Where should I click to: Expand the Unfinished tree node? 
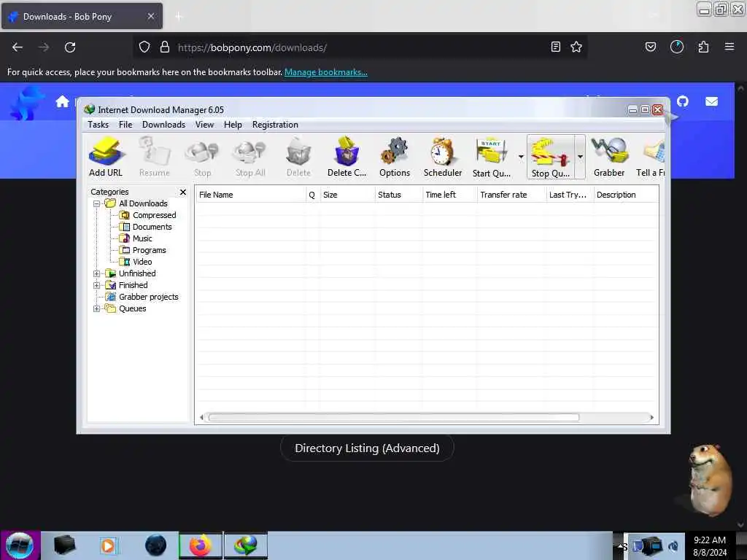(97, 274)
